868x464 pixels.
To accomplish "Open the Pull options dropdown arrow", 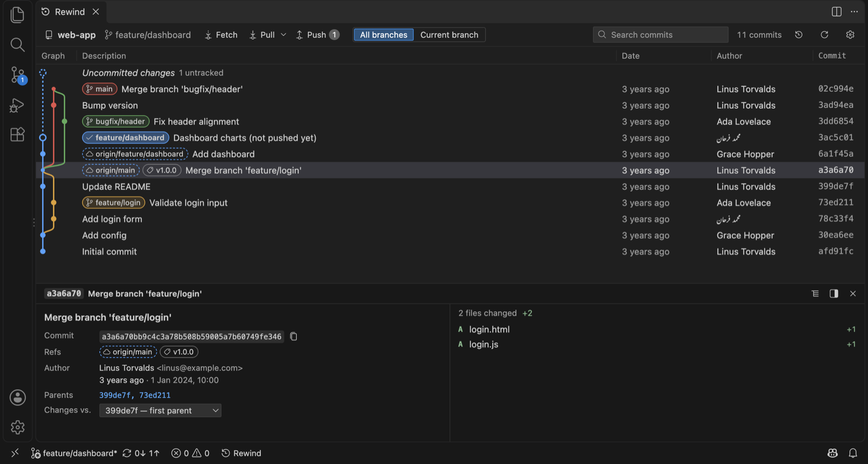I will [x=283, y=35].
